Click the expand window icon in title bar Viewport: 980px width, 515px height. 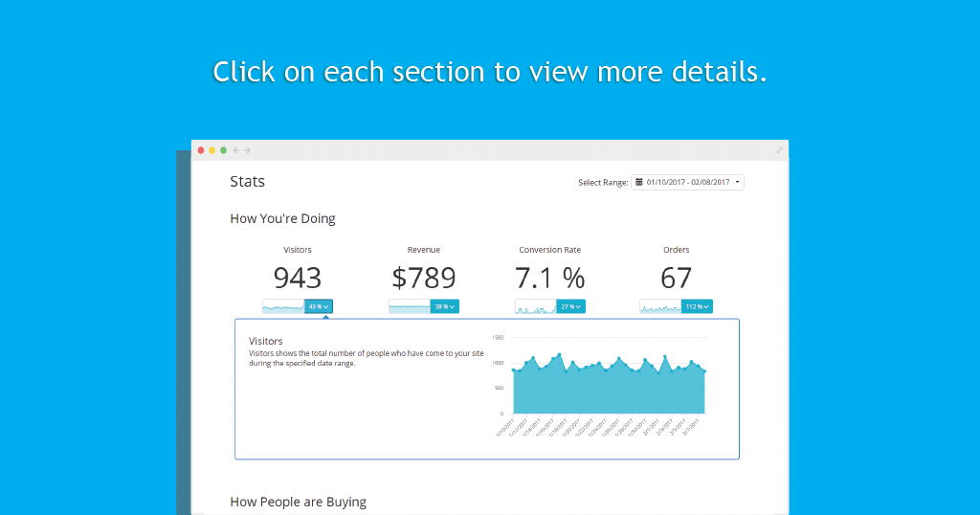779,150
